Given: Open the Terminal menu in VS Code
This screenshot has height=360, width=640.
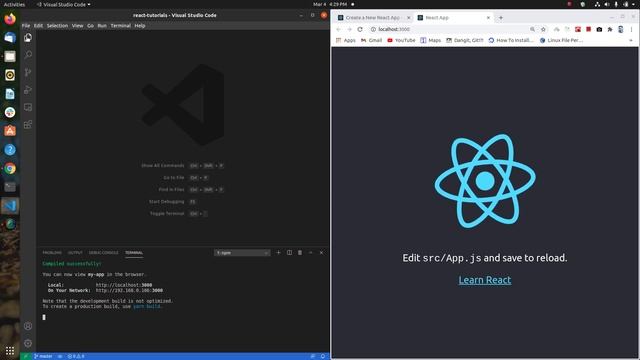Looking at the screenshot, I should tap(121, 26).
